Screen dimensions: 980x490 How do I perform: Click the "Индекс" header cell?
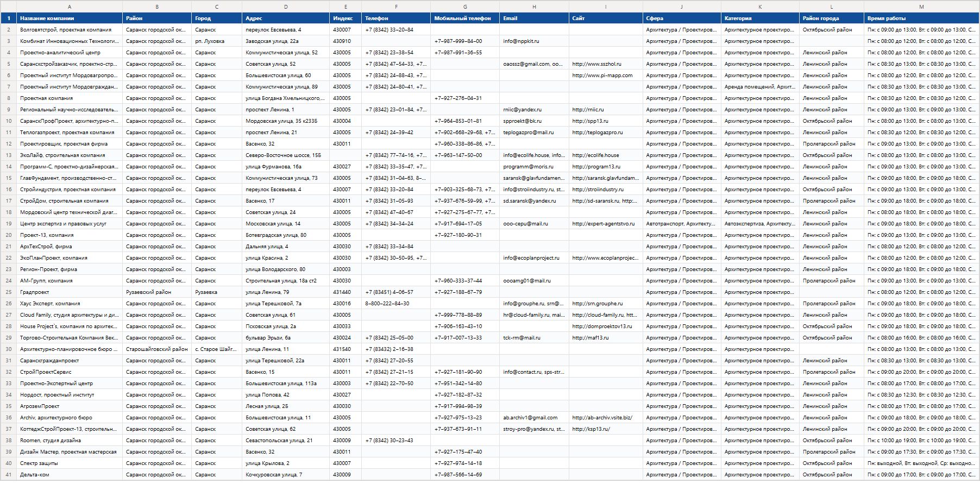[345, 18]
